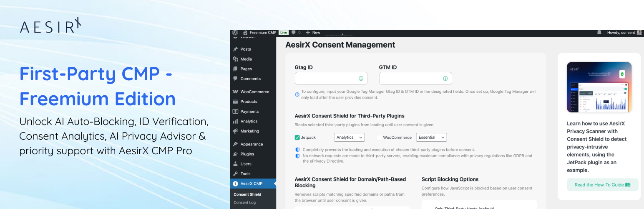
Task: Open the notification bell in admin bar
Action: (x=599, y=33)
